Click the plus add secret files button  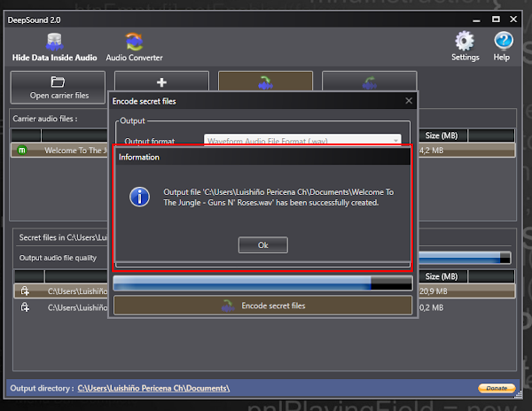[162, 81]
